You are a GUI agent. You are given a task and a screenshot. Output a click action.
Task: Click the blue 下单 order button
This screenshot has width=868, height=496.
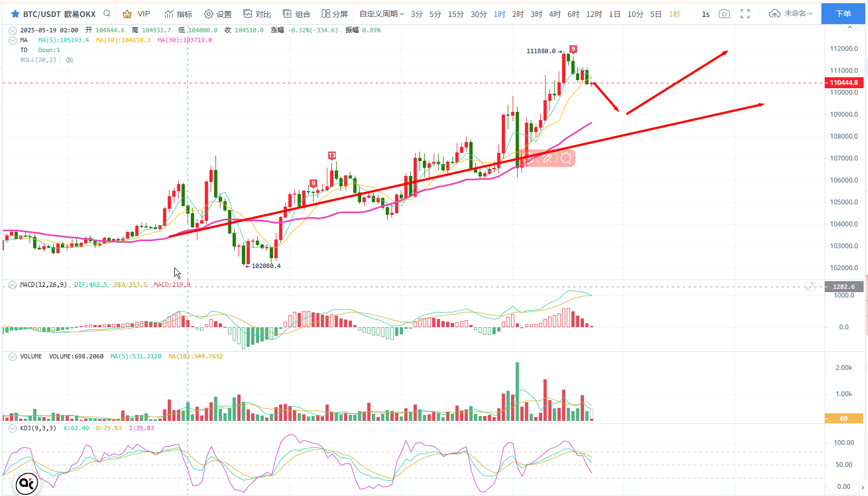[843, 13]
